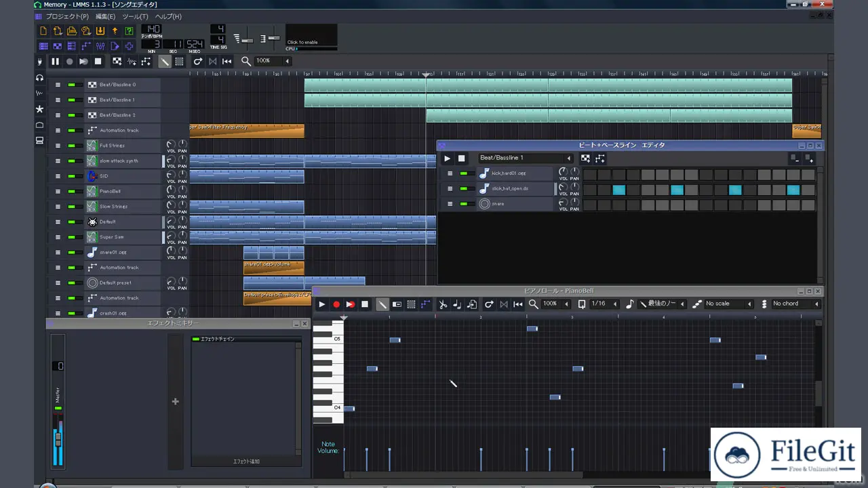
Task: Open the green What's This help icon
Action: click(129, 31)
